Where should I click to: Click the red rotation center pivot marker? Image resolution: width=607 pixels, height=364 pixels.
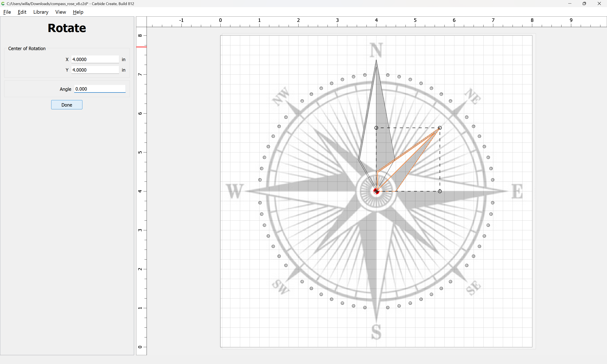(x=376, y=191)
